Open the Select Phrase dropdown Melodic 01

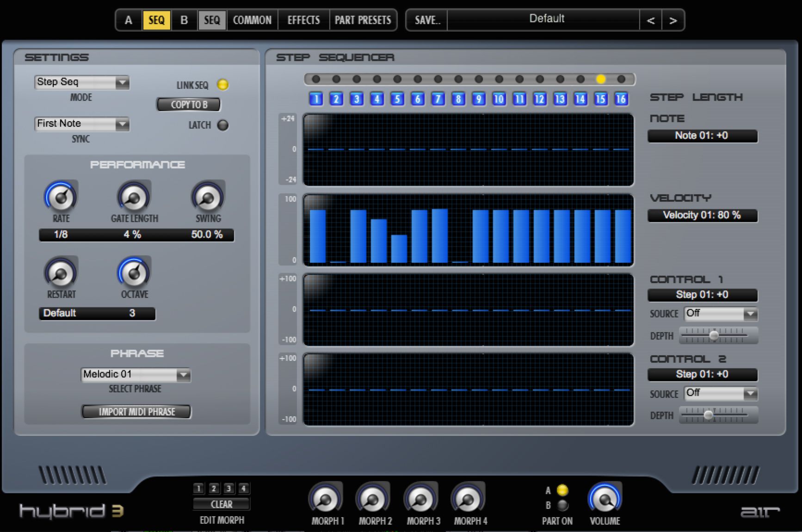[136, 374]
